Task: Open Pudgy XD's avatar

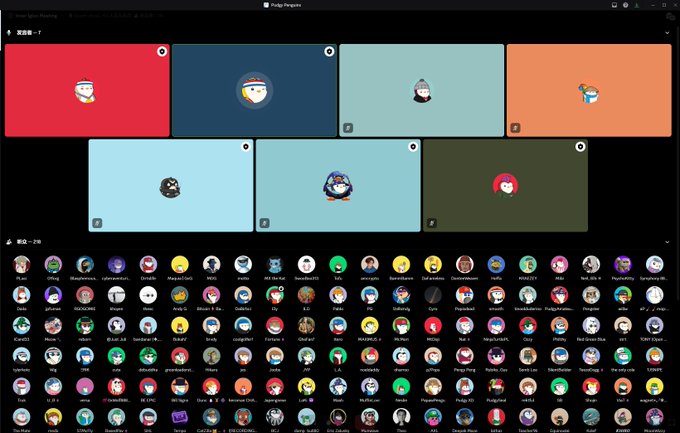Action: 464,387
